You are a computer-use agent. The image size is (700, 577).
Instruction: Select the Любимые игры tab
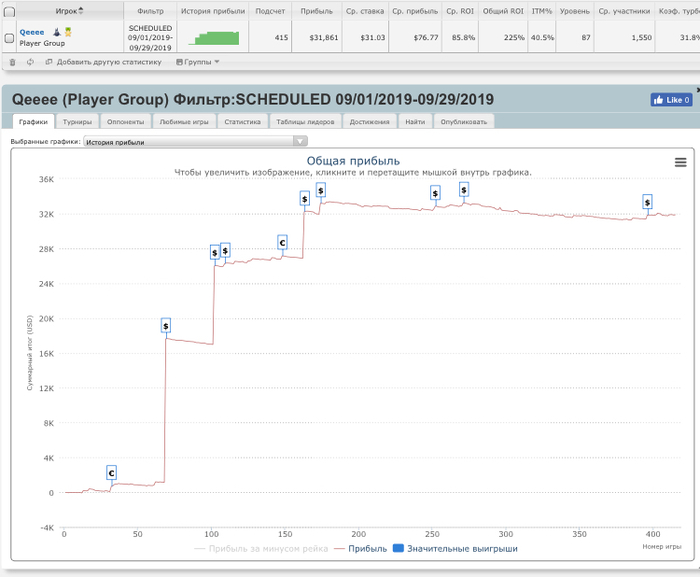click(184, 121)
